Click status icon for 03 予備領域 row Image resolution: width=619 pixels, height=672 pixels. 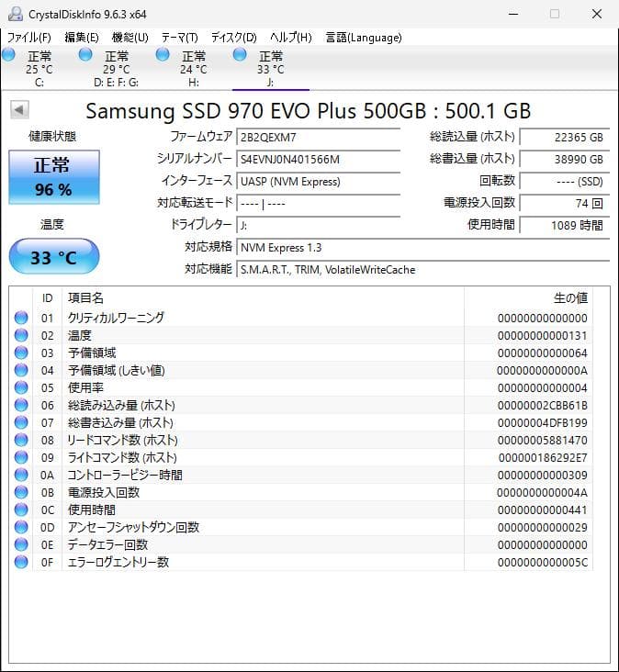[x=21, y=353]
